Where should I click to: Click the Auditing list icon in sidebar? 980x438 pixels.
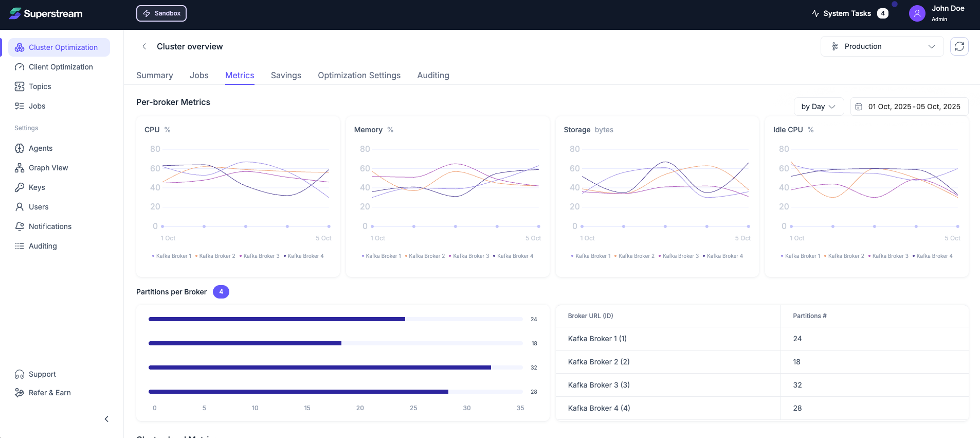20,246
